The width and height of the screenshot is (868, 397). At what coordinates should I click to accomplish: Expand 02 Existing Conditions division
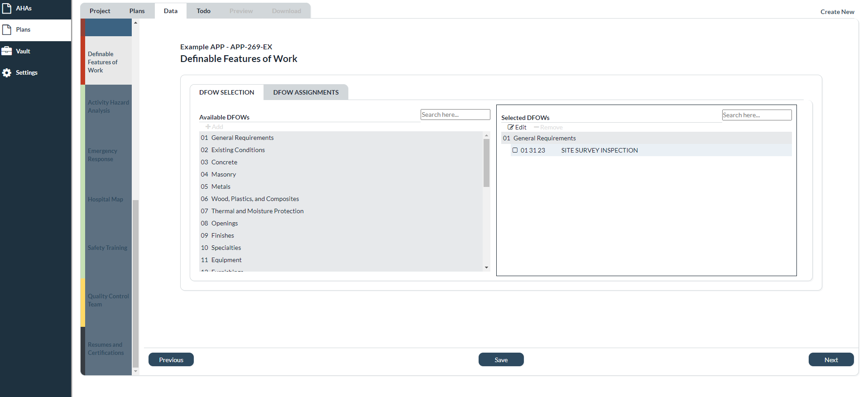point(341,150)
